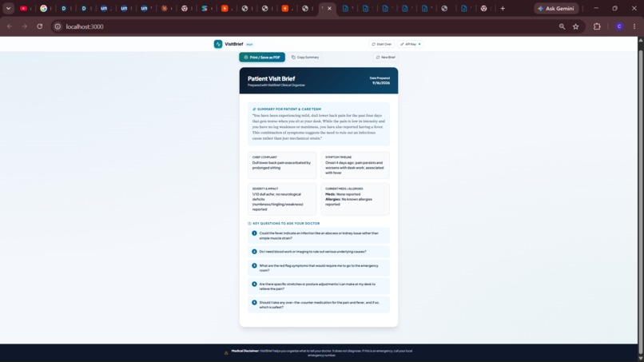Click the Medical Disclaimer text in footer
The image size is (644, 362).
(321, 353)
